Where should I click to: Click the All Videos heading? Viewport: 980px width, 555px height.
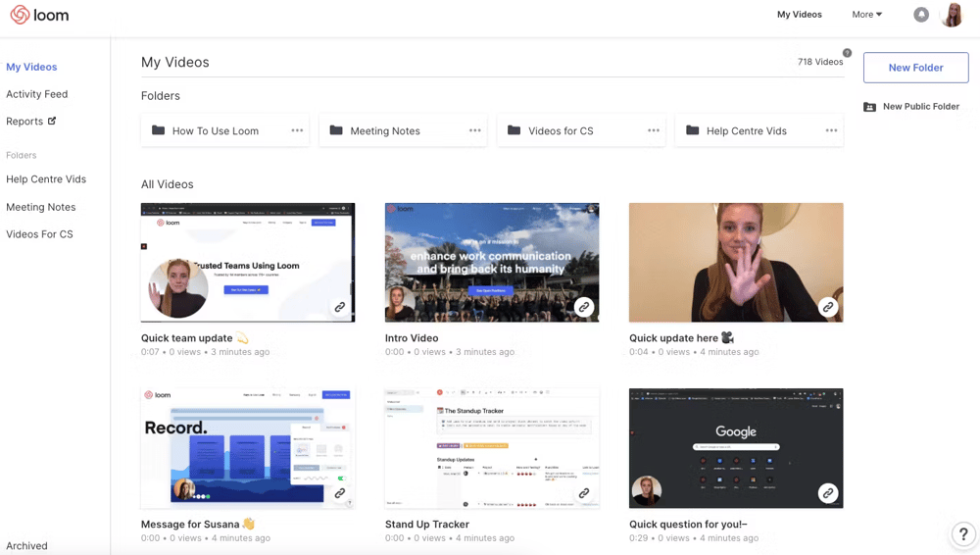pos(168,184)
